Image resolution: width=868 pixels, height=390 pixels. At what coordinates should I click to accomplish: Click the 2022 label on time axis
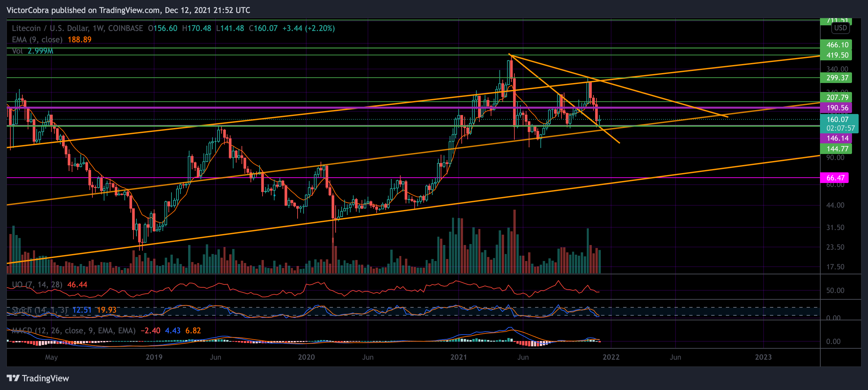click(611, 357)
